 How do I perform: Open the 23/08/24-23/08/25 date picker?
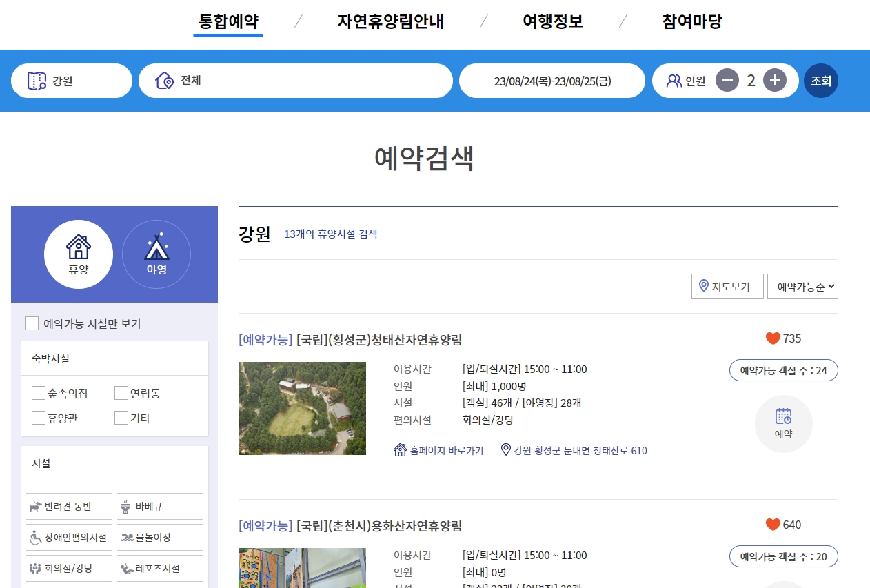click(552, 80)
